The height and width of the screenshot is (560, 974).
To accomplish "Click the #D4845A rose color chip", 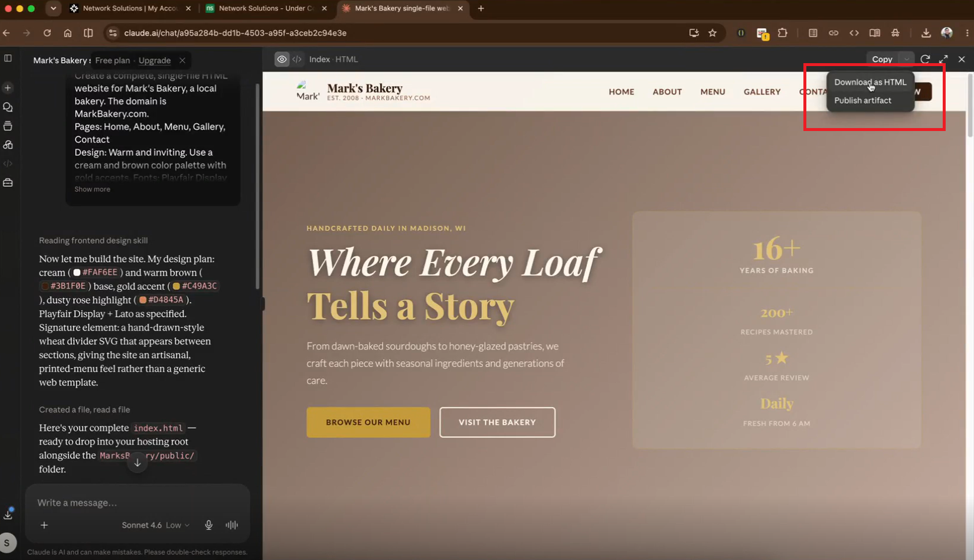I will pyautogui.click(x=162, y=300).
